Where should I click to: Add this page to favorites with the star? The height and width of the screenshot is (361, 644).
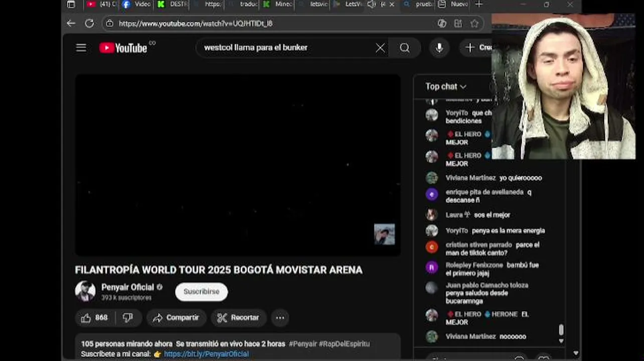click(x=474, y=23)
